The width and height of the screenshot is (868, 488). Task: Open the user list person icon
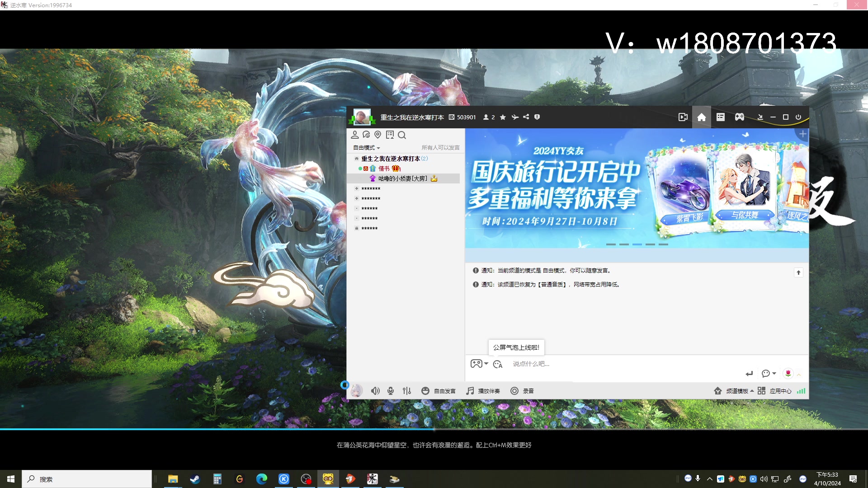coord(355,135)
